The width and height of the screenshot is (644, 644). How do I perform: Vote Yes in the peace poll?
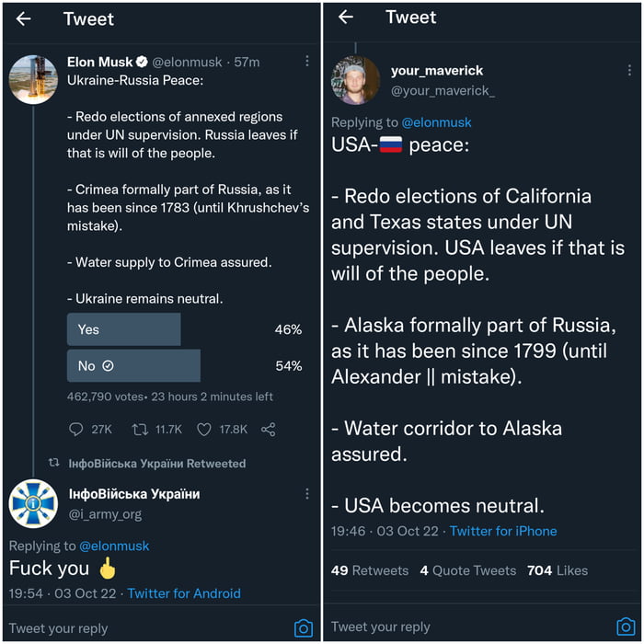pyautogui.click(x=124, y=329)
